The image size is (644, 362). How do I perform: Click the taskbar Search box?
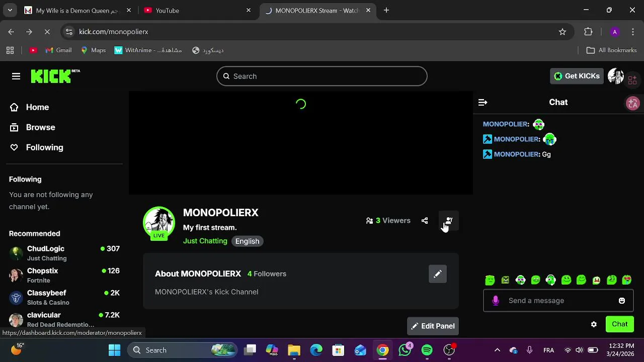[181, 350]
